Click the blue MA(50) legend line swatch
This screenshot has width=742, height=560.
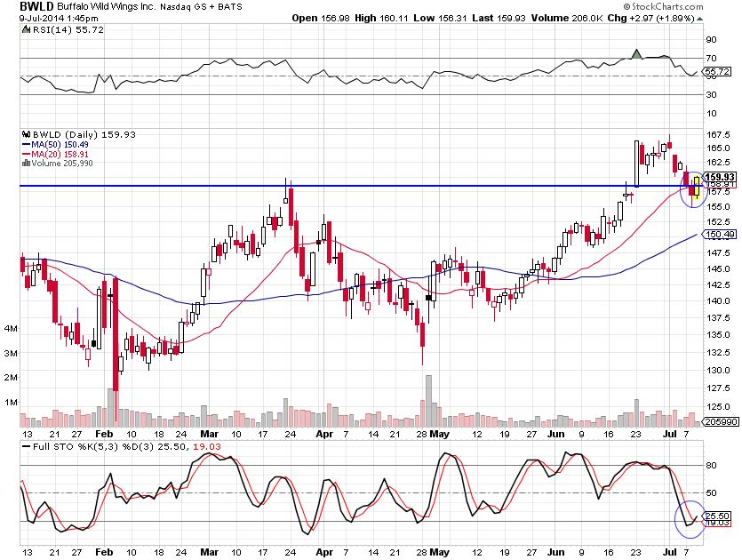click(26, 145)
